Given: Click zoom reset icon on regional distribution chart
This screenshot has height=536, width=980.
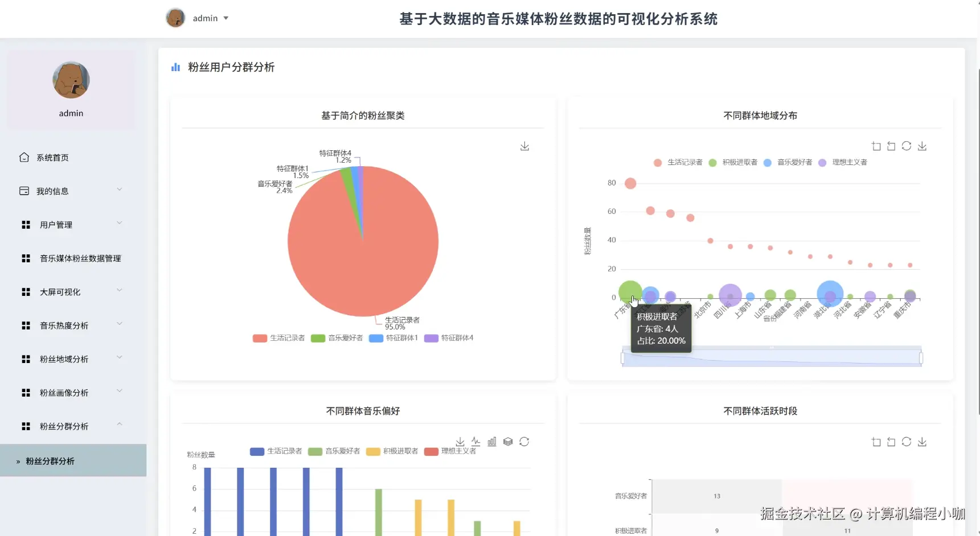Looking at the screenshot, I should 891,146.
